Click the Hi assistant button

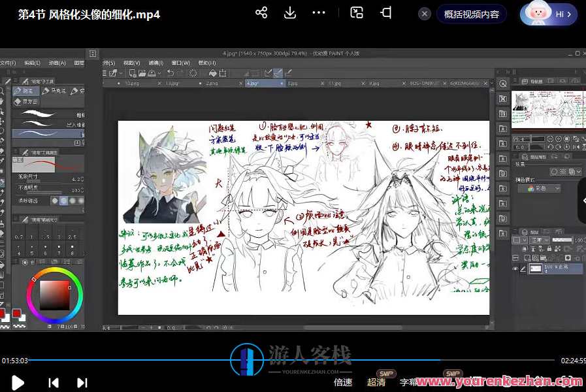[549, 14]
